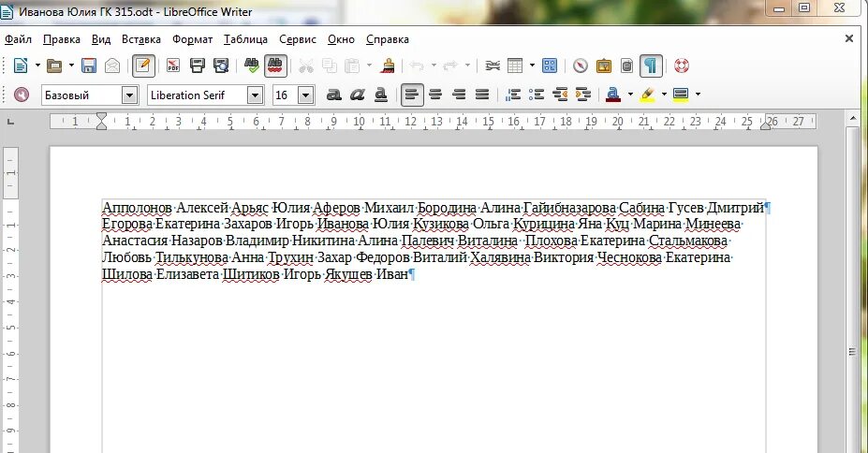This screenshot has height=453, width=868.
Task: Open the font size 16 dropdown
Action: [x=306, y=95]
